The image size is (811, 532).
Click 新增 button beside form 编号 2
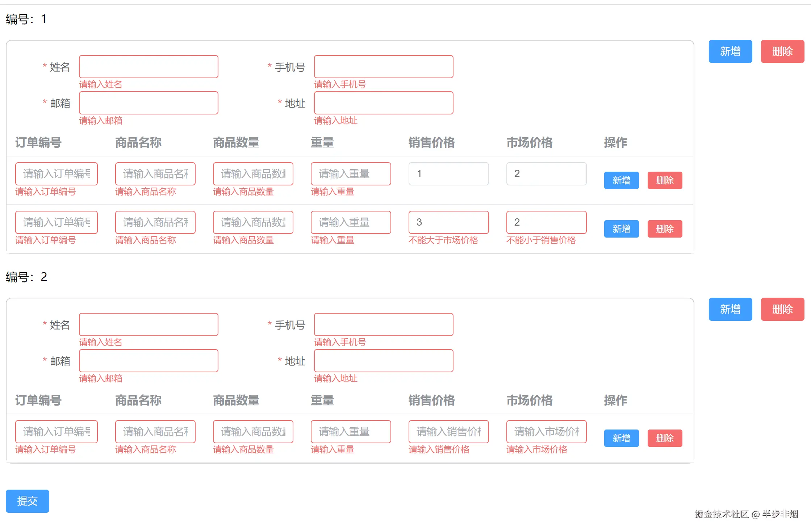(730, 309)
